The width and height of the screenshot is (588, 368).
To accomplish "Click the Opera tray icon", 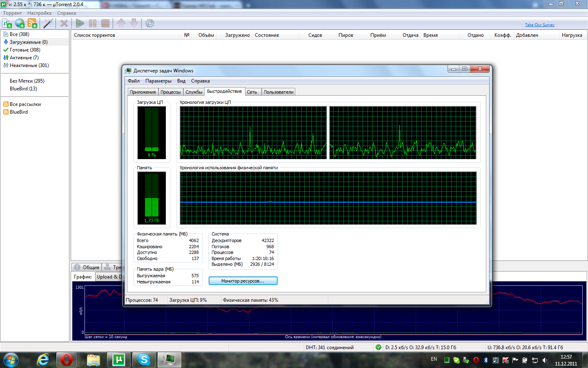I will tap(476, 360).
